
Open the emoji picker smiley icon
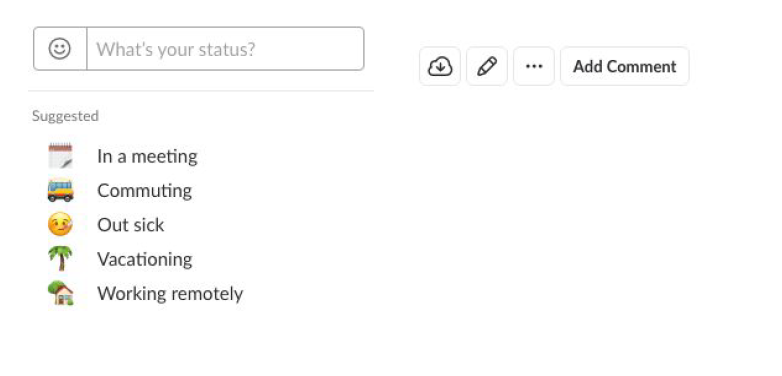(x=60, y=49)
